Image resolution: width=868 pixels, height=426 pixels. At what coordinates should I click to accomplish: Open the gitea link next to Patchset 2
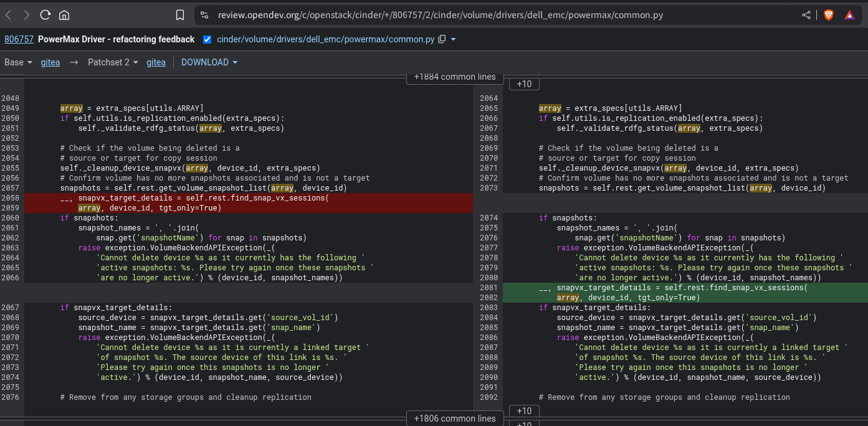coord(156,62)
